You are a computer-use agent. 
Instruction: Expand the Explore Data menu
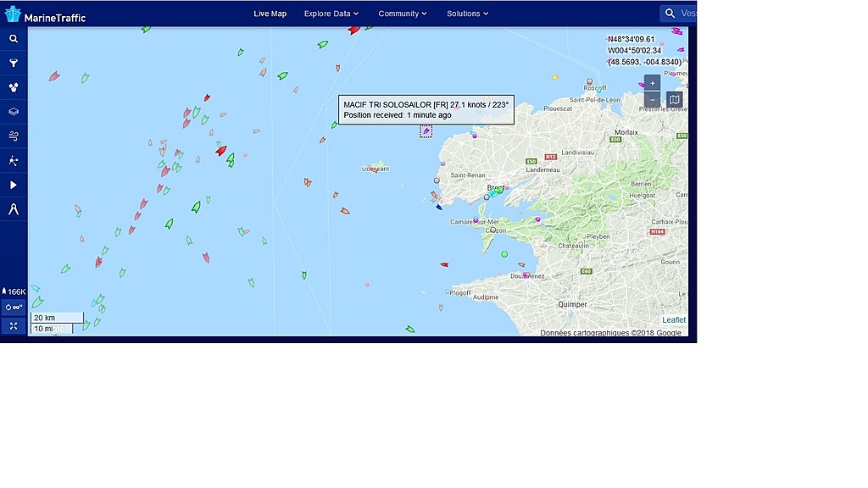point(331,14)
